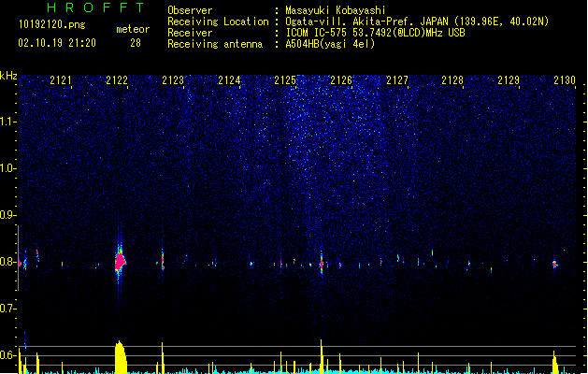Viewport: 588px width, 374px height.
Task: Click the Receiving Location label
Action: 218,22
